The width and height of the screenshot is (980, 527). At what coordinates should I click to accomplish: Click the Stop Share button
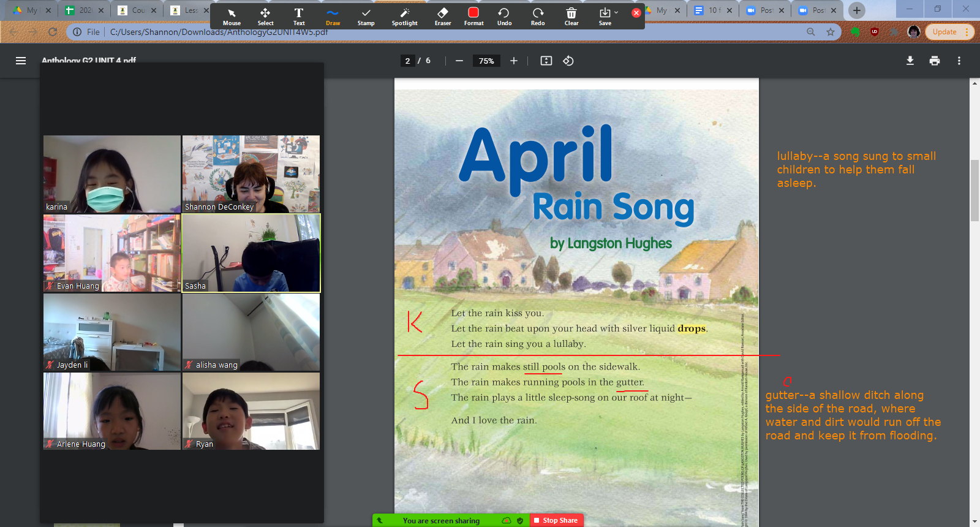tap(556, 520)
